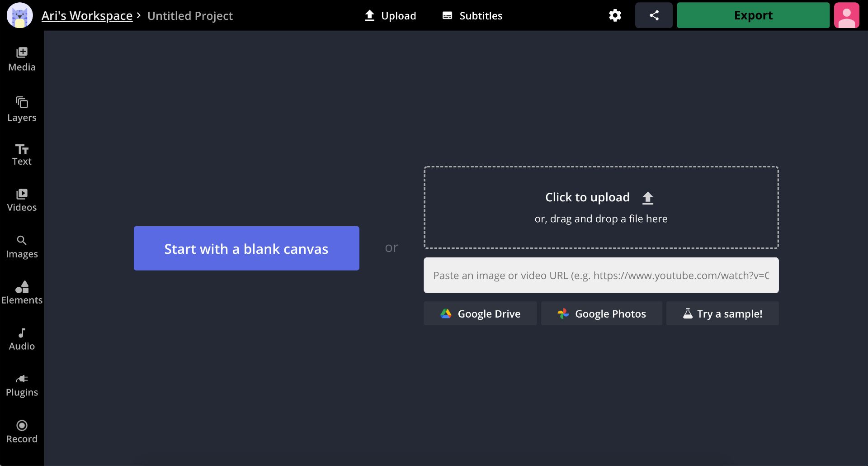Open Subtitles from the top bar
868x466 pixels.
click(x=472, y=16)
